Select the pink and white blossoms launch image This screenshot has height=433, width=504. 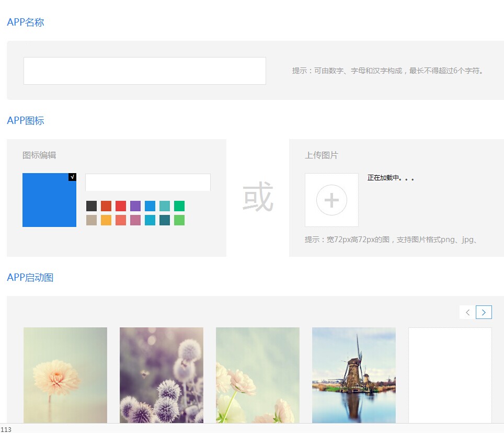click(x=257, y=375)
